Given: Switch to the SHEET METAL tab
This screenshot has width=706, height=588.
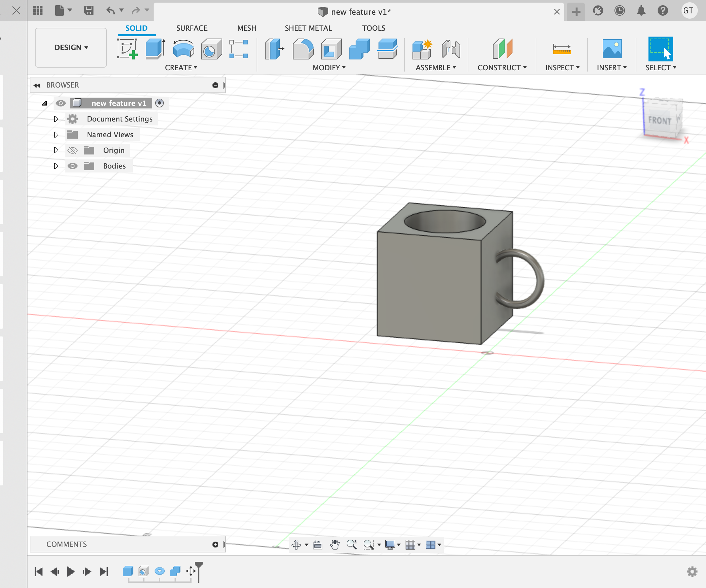Looking at the screenshot, I should [x=309, y=28].
